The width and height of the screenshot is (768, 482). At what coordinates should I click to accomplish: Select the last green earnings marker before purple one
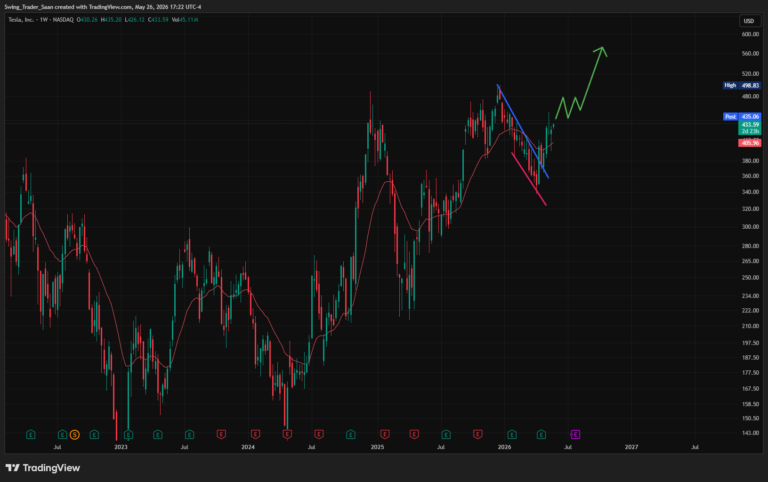click(x=541, y=434)
